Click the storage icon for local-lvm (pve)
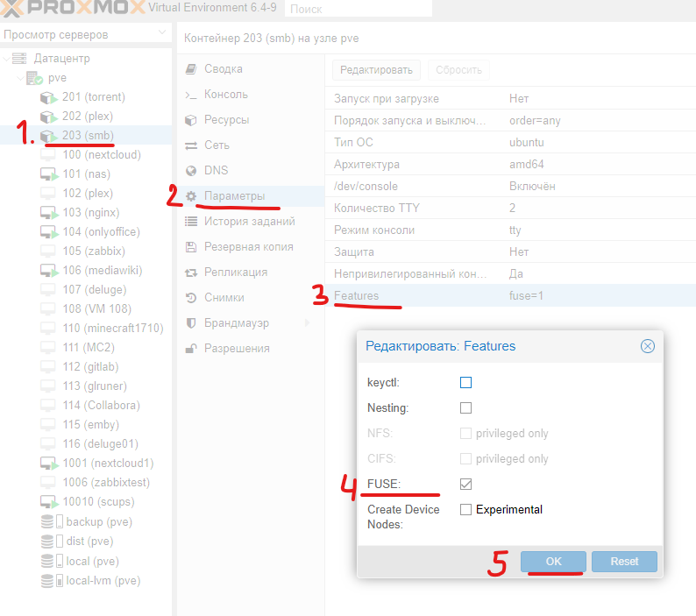 (x=50, y=581)
